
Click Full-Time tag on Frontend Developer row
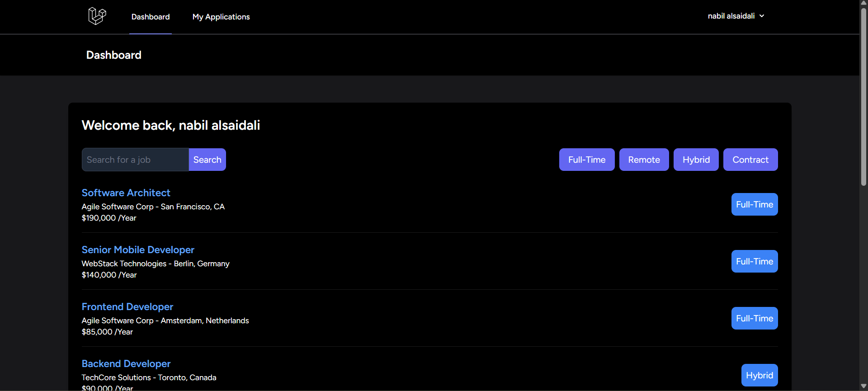(x=754, y=318)
